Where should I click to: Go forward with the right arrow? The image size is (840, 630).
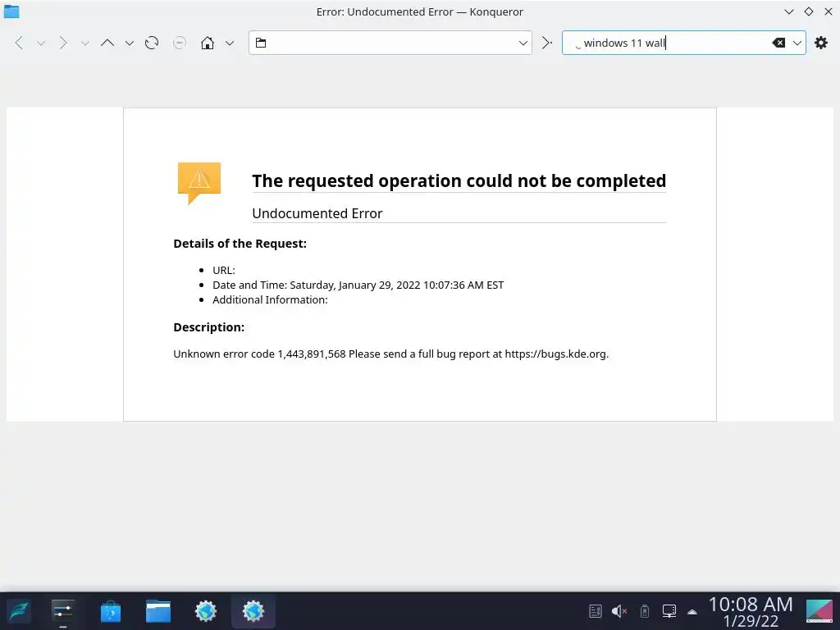[62, 43]
